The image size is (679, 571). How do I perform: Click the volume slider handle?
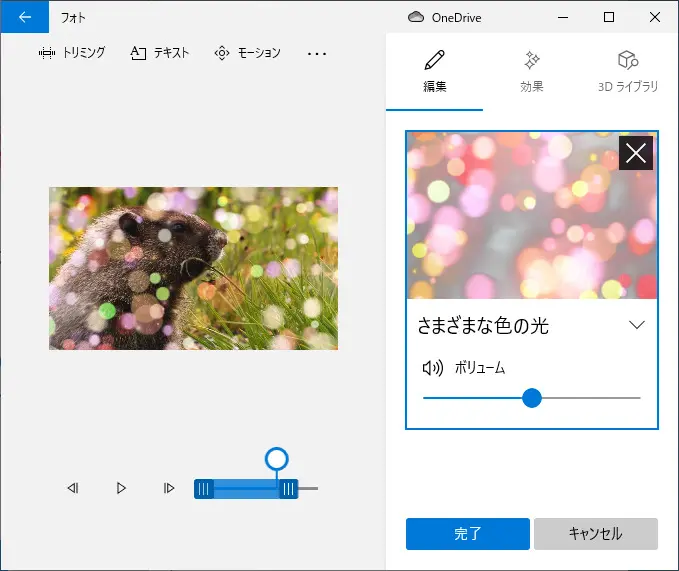532,398
